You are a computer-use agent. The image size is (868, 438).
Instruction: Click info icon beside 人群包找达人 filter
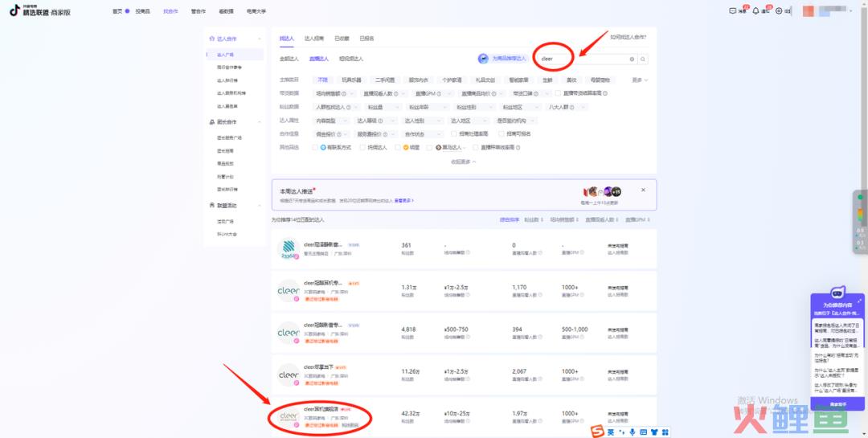point(348,107)
